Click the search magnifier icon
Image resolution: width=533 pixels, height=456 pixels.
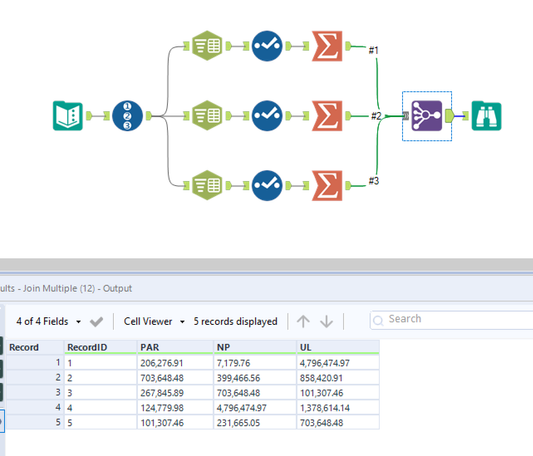tap(378, 320)
